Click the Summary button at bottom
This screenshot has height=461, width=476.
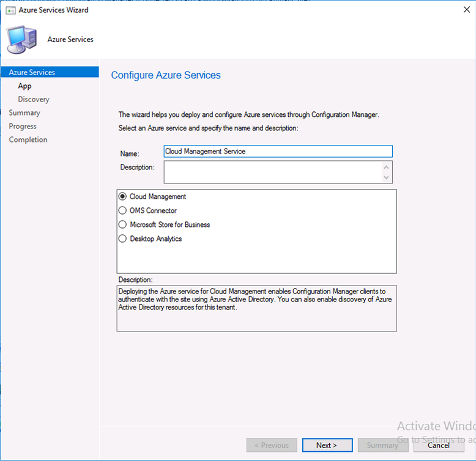click(383, 445)
